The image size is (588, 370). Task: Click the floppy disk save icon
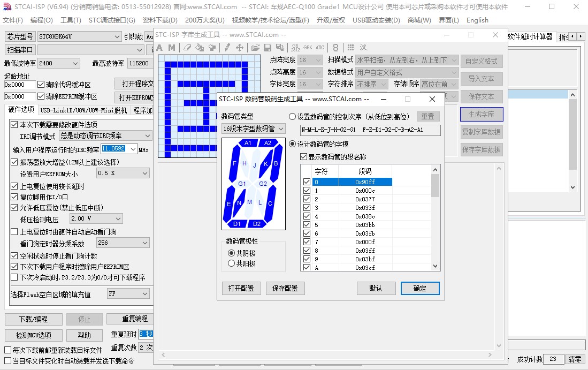pos(268,48)
